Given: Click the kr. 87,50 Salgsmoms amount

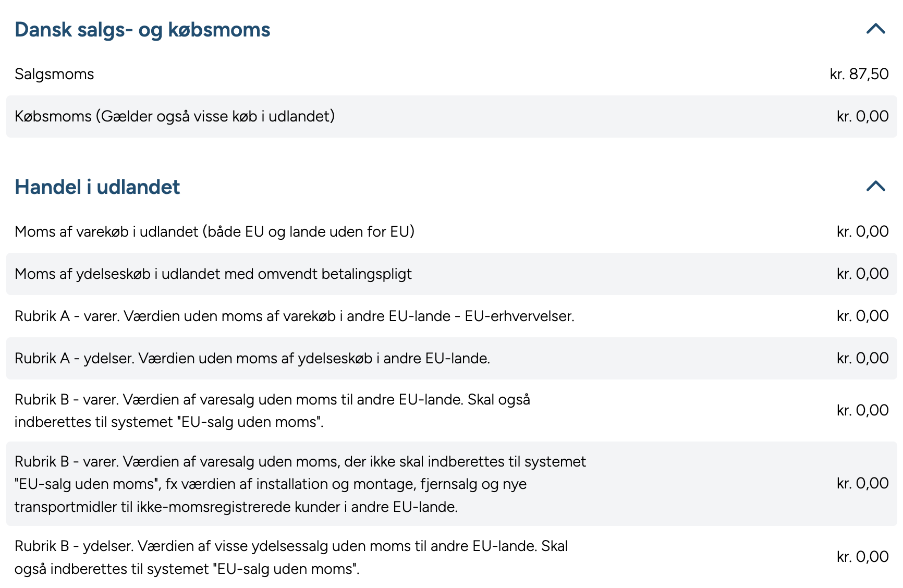Looking at the screenshot, I should pos(859,74).
